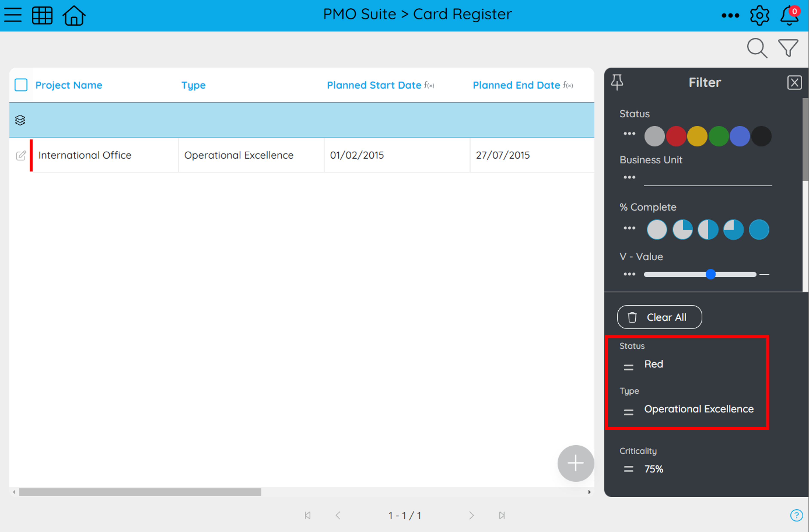Screen dimensions: 809x532
Task: Open the grid apps view icon
Action: pos(42,15)
